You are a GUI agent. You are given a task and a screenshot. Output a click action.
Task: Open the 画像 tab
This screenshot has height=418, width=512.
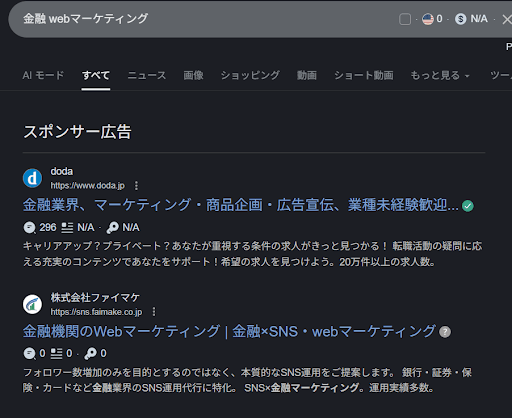coord(193,75)
